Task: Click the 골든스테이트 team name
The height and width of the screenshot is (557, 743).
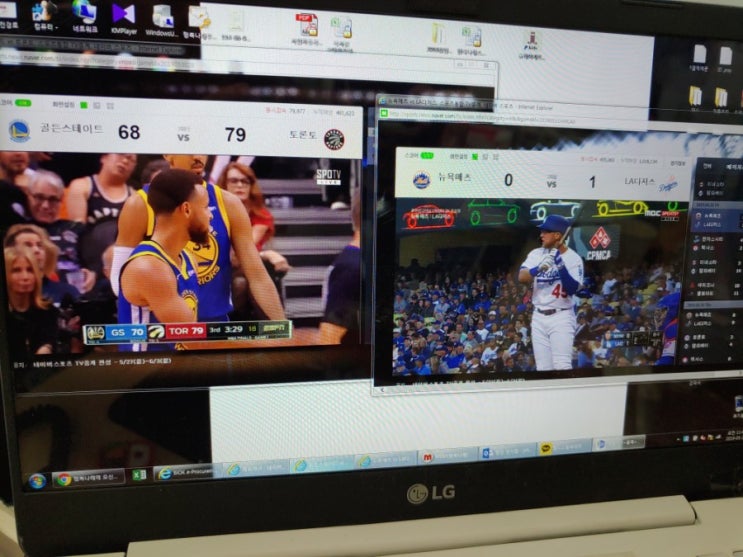Action: [72, 128]
